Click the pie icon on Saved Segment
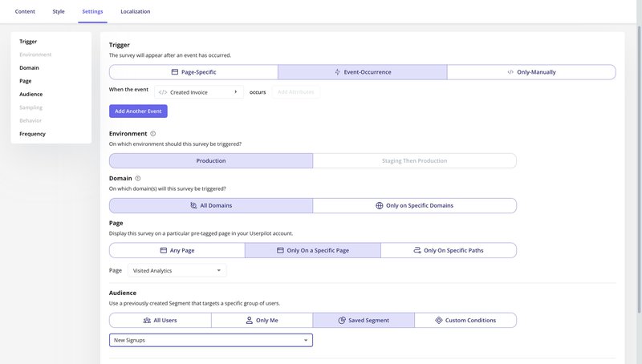 tap(341, 320)
